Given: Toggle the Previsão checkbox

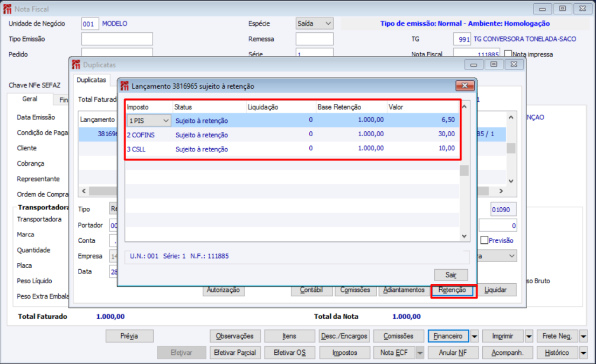Looking at the screenshot, I should point(484,240).
